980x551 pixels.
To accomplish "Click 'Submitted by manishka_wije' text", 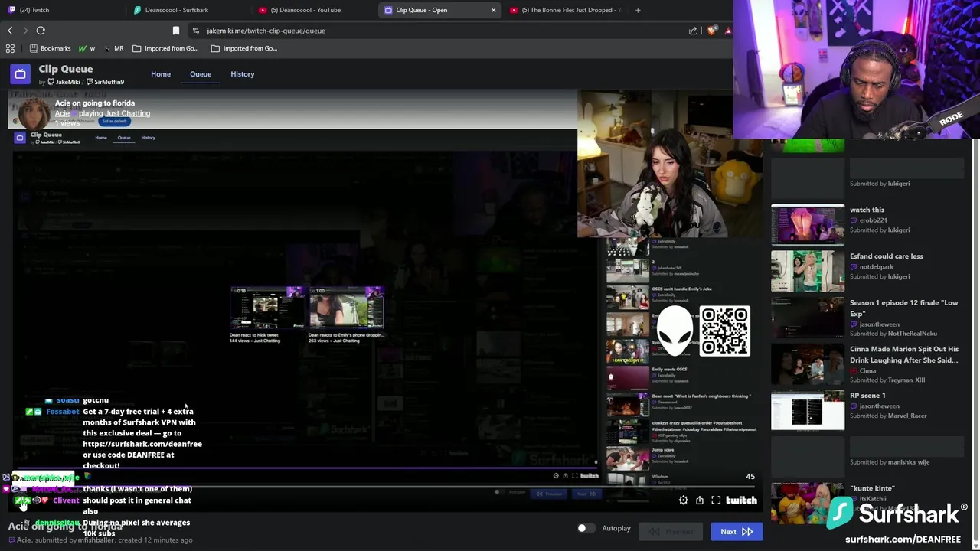I will coord(890,462).
